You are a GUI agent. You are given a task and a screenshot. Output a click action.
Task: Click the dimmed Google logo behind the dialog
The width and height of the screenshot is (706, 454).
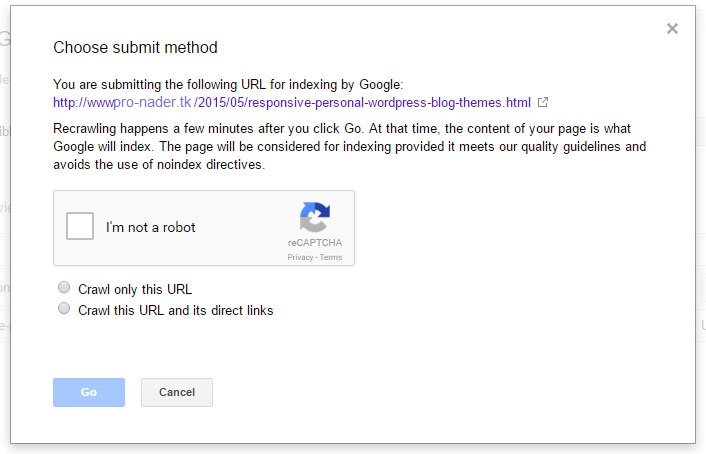pos(5,40)
